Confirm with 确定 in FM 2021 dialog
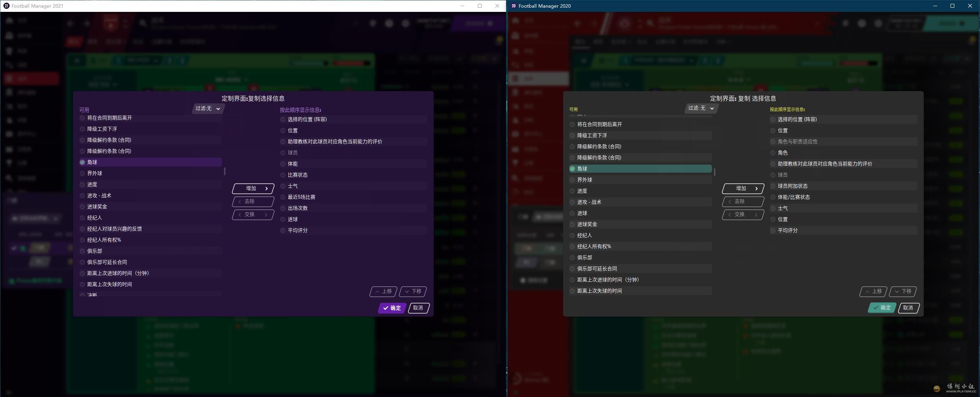This screenshot has height=397, width=980. pyautogui.click(x=392, y=308)
